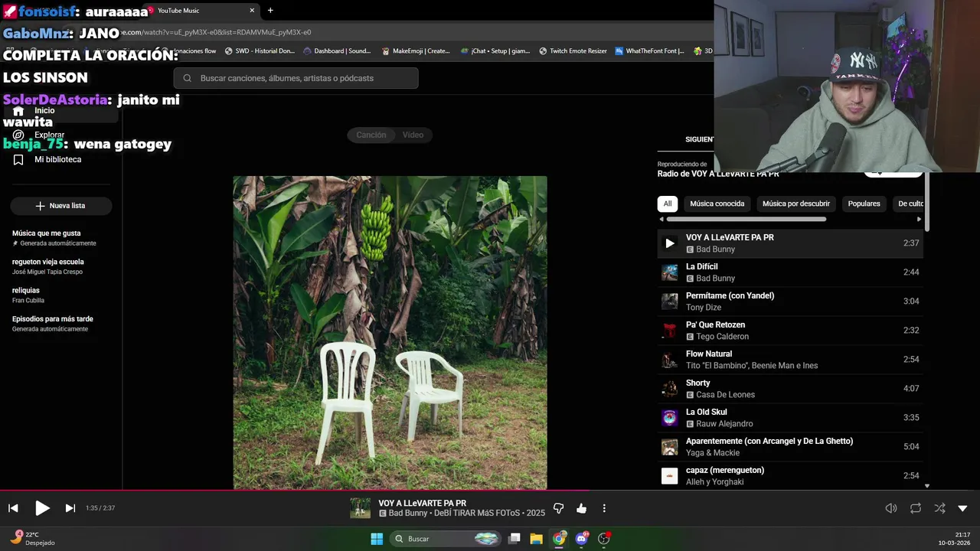Open the artist Tony Dize link

(704, 308)
